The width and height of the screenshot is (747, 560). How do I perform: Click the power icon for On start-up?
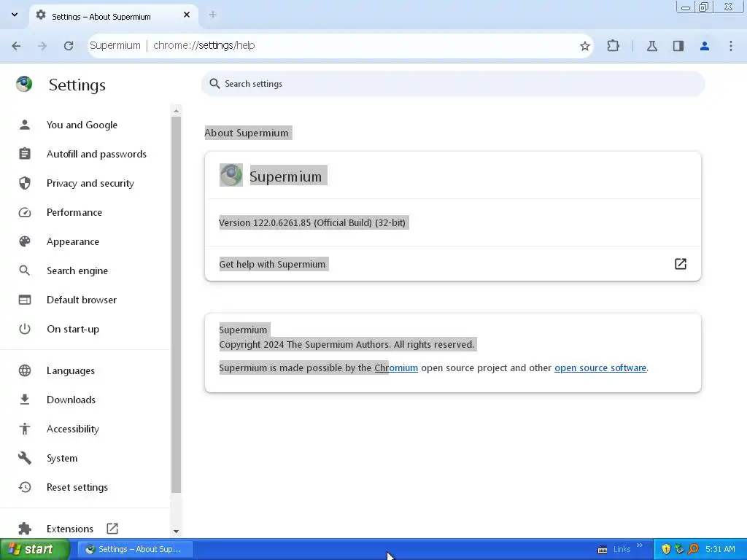point(25,329)
